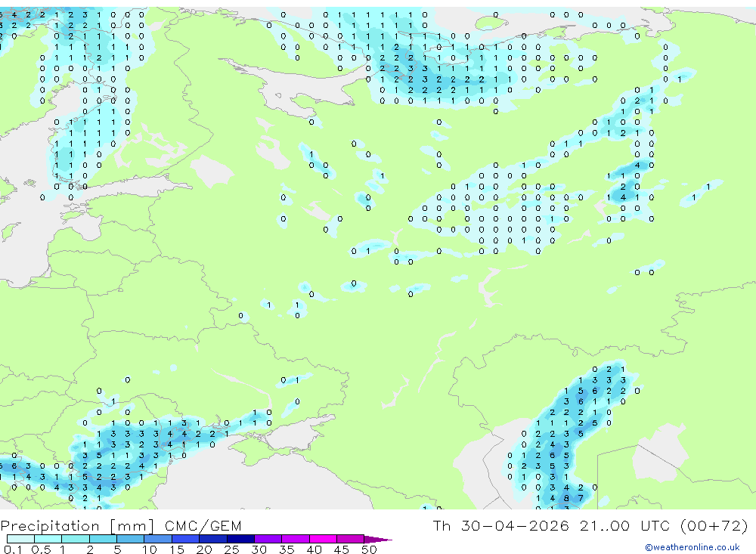The width and height of the screenshot is (756, 554).
Task: Click the 2–5 mm legend color swatch
Action: coord(103,539)
